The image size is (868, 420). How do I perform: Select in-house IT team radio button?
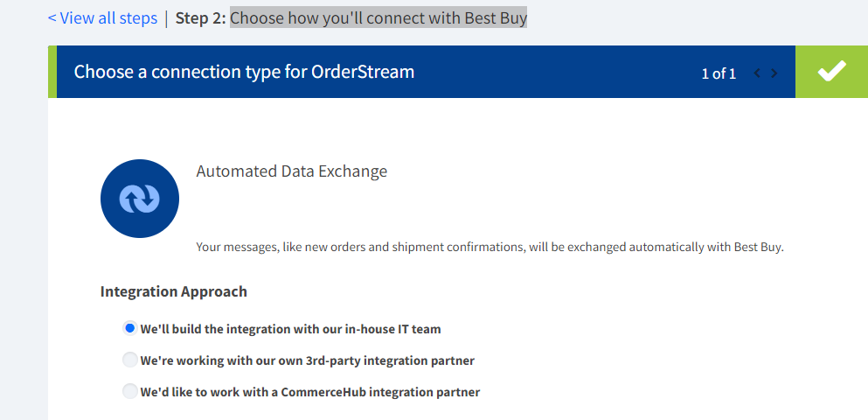(130, 329)
